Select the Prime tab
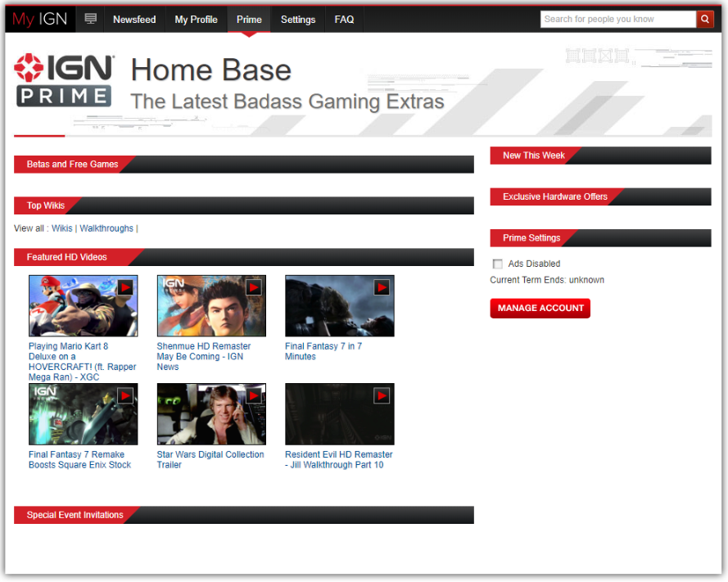Screen dimensions: 728x582 249,20
